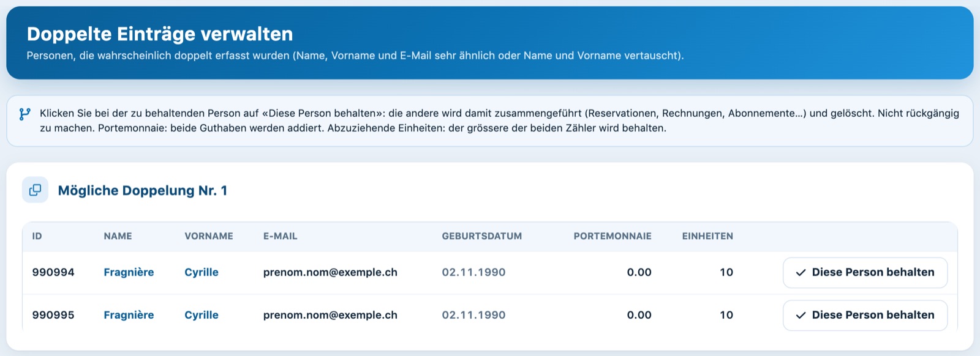
Task: Click the VORNAME column header
Action: pyautogui.click(x=209, y=236)
